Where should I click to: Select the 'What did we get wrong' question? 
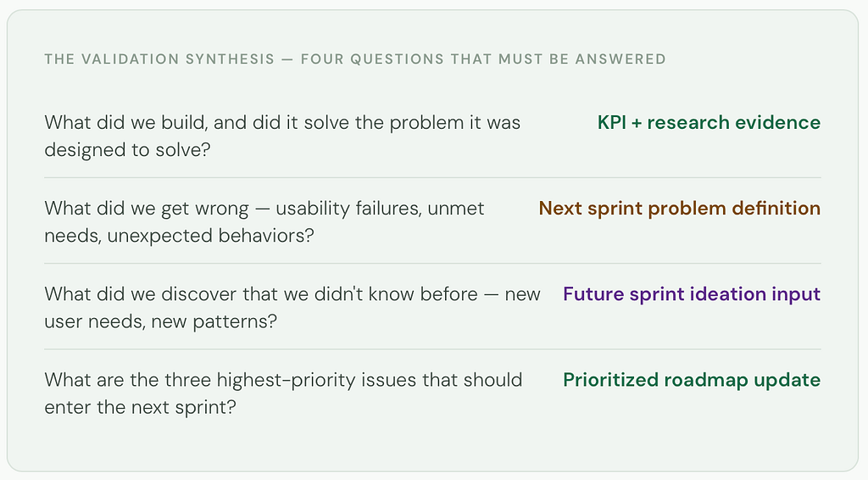coord(264,222)
